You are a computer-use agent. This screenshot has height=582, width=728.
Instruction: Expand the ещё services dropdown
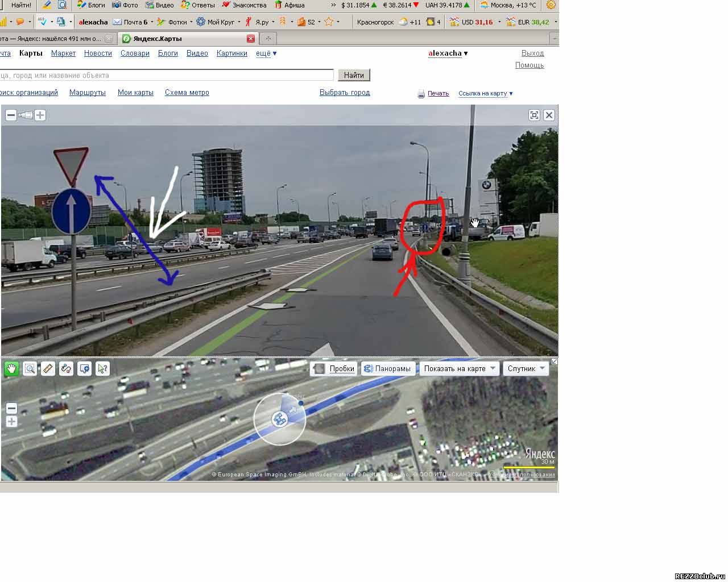pos(266,53)
